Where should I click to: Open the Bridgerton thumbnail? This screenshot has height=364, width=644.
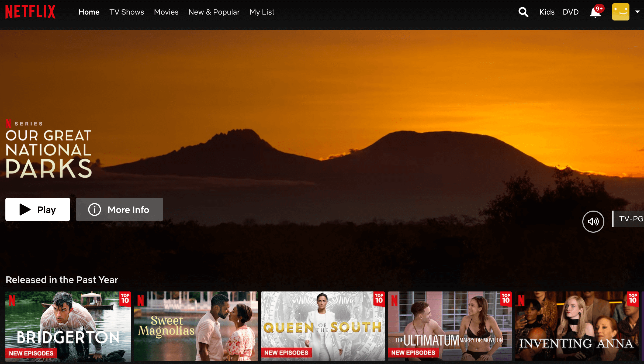[68, 327]
